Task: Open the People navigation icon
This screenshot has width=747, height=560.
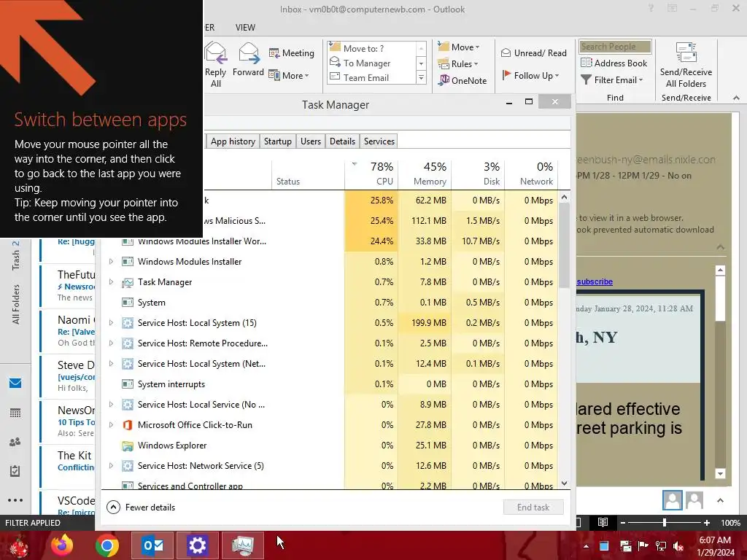Action: [15, 442]
